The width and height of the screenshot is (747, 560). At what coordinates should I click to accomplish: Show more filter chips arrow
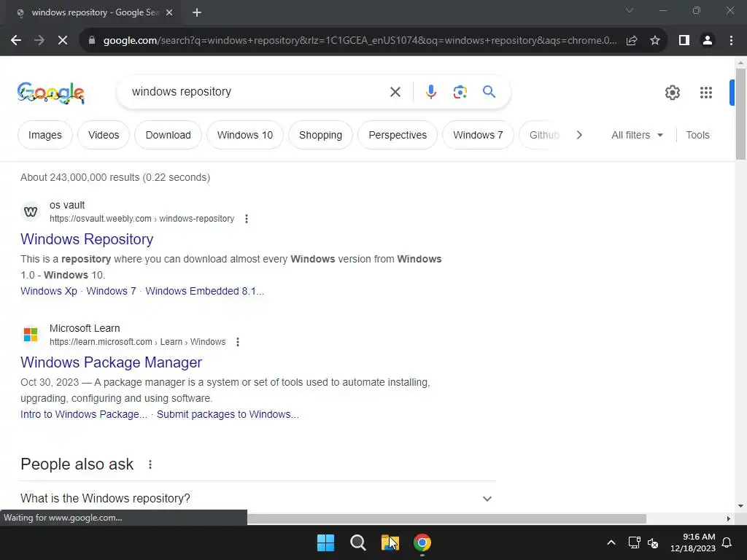click(579, 135)
